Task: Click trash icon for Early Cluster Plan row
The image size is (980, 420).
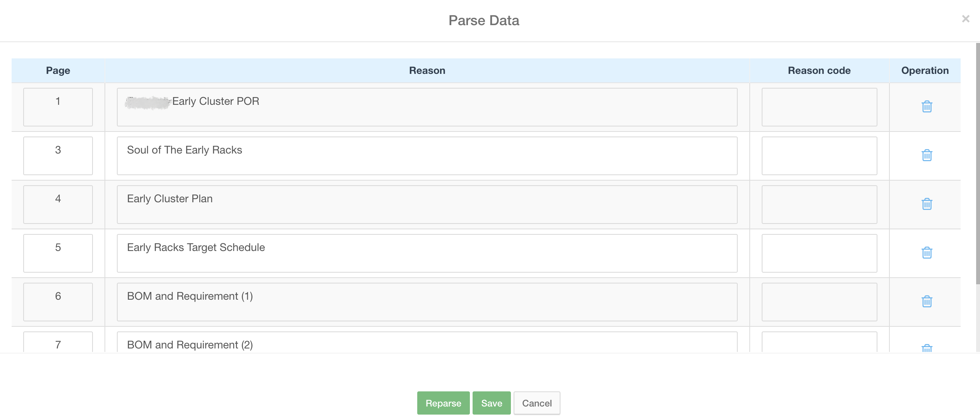Action: tap(927, 204)
